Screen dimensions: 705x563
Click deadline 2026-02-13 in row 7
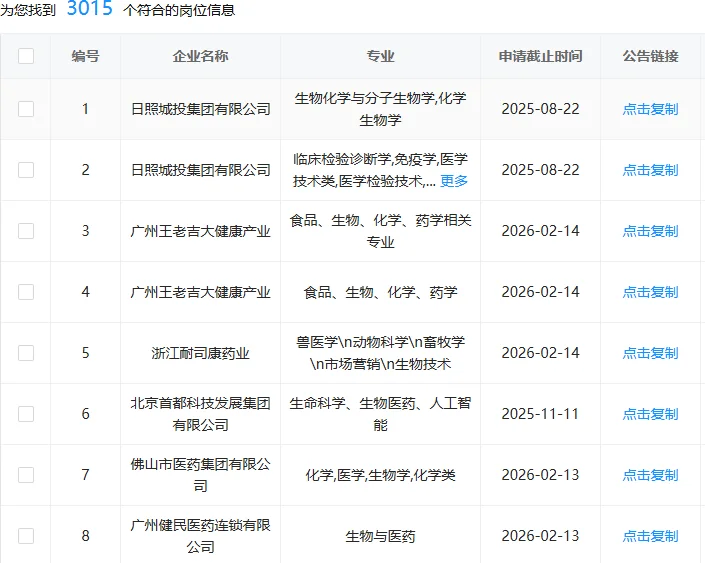click(x=540, y=475)
